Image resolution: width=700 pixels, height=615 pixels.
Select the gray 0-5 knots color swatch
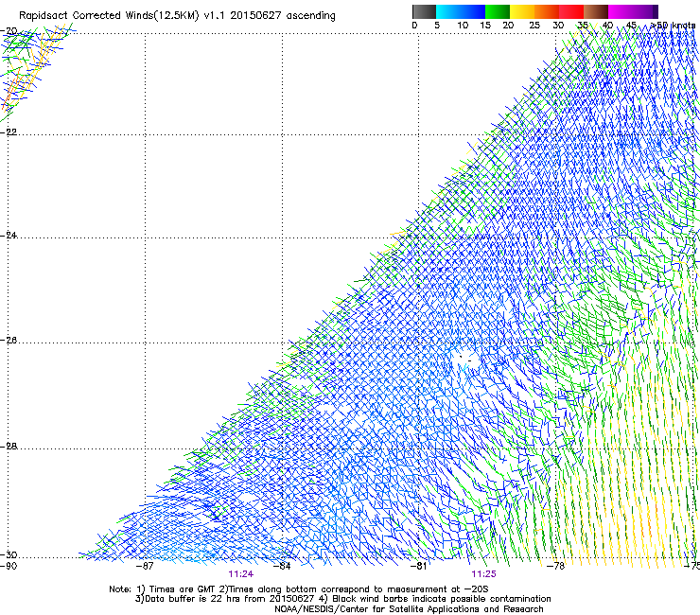(x=425, y=11)
